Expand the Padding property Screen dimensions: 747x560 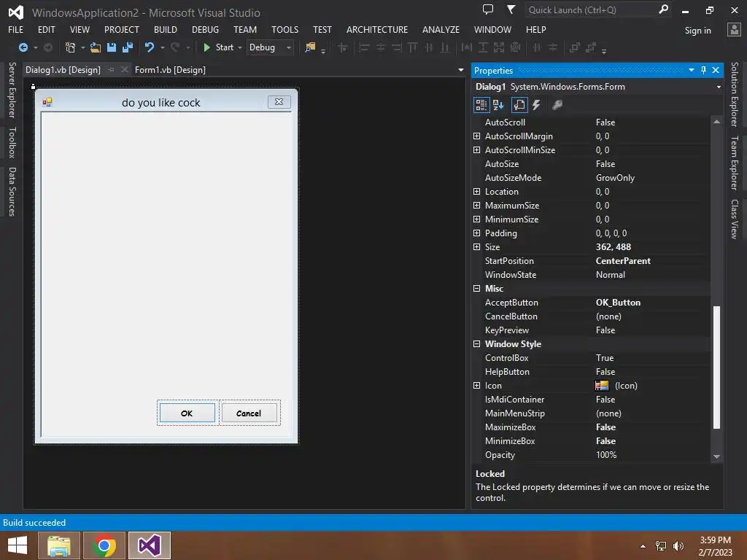tap(476, 233)
